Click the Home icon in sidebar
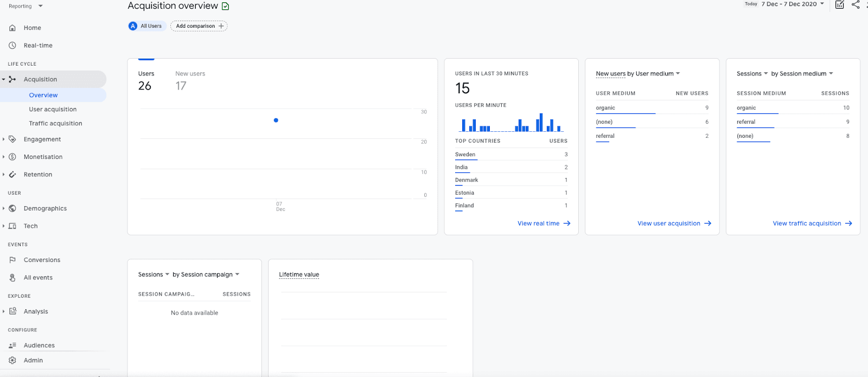This screenshot has height=377, width=868. point(12,28)
